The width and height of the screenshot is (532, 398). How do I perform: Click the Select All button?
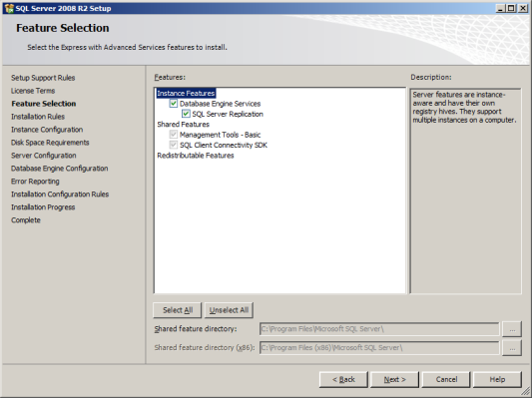178,310
